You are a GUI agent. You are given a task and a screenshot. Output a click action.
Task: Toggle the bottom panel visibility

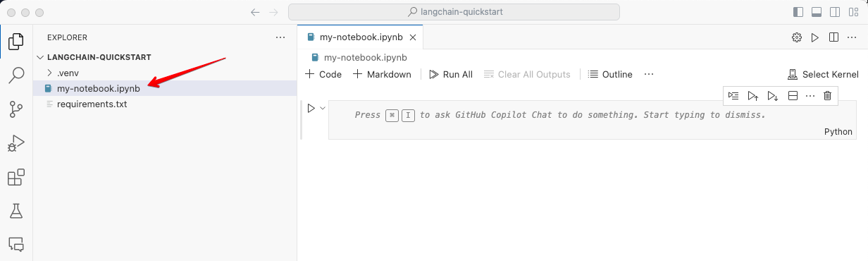(817, 12)
